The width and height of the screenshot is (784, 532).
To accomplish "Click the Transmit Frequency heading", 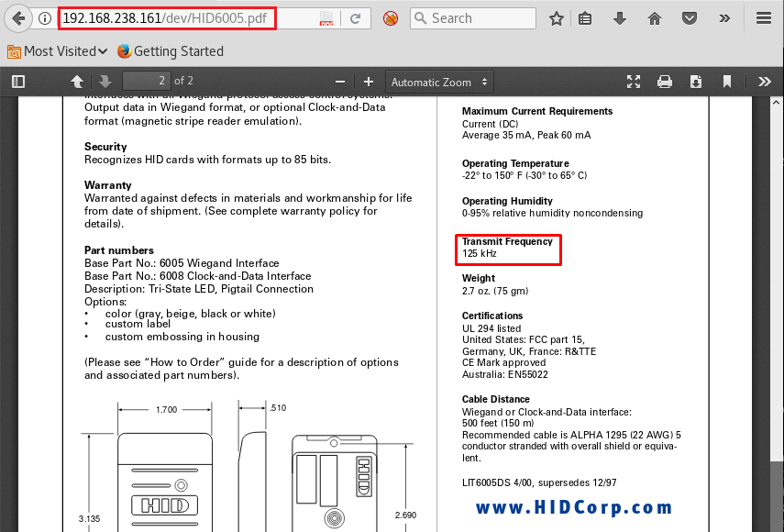I will tap(507, 241).
